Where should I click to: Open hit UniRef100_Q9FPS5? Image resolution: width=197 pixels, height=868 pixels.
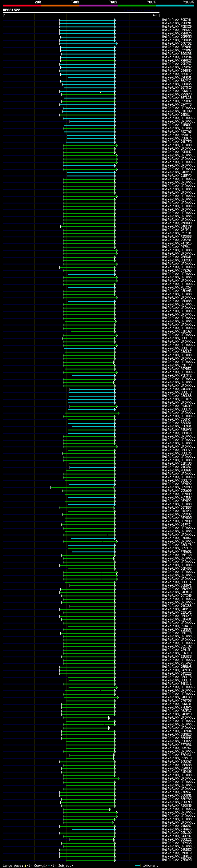[176, 37]
